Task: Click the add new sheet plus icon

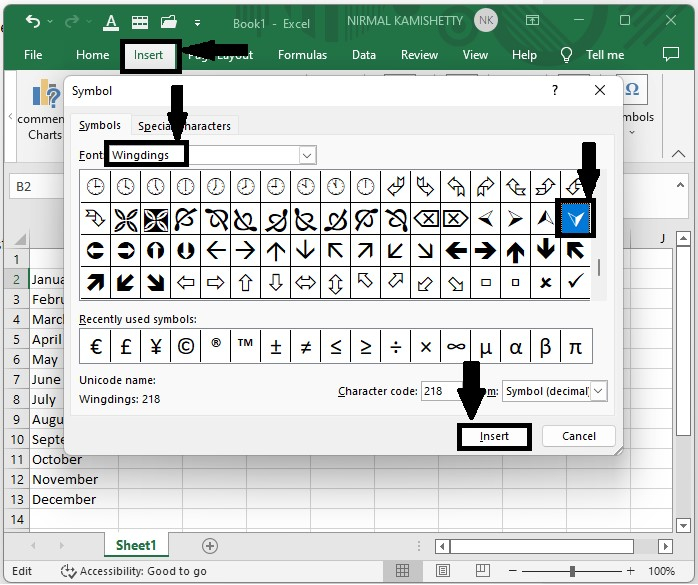Action: (210, 546)
